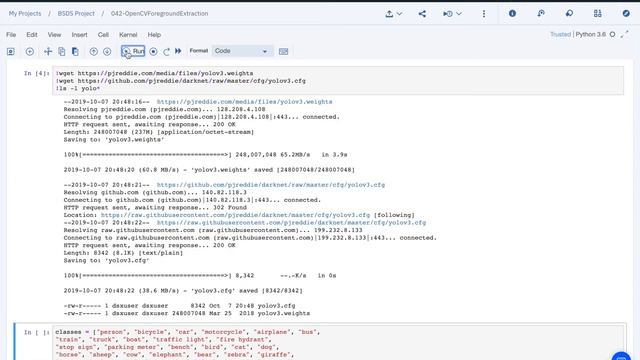The image size is (640, 360).
Task: Open the Location raw.githubusercontent link
Action: (x=236, y=215)
